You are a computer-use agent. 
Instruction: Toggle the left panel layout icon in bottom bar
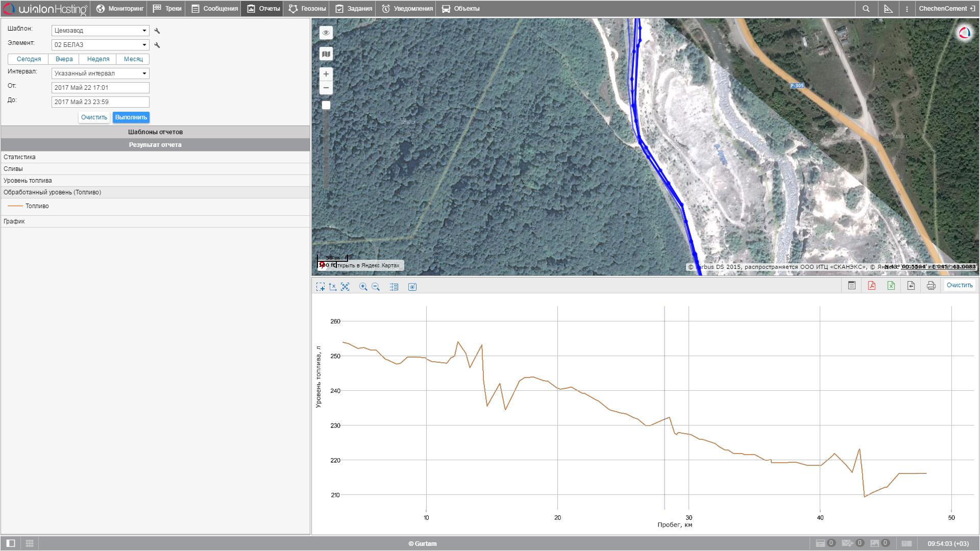(11, 543)
